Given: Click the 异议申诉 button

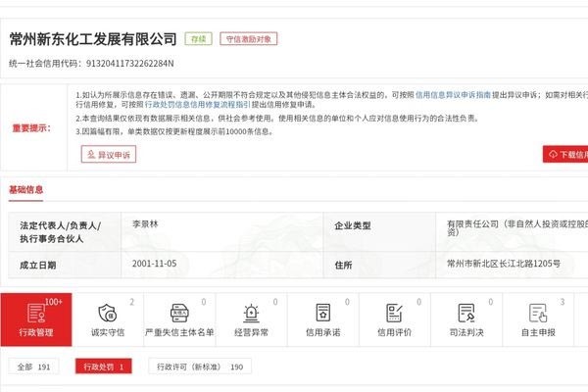Looking at the screenshot, I should (x=109, y=154).
